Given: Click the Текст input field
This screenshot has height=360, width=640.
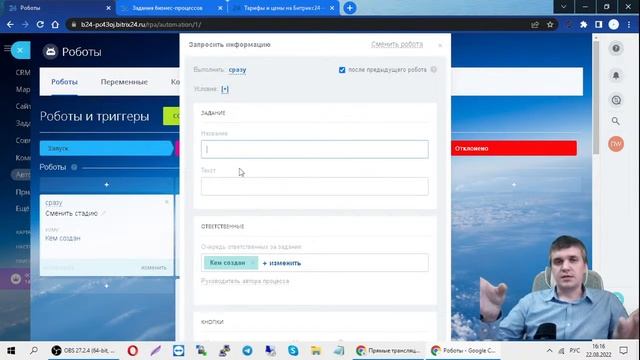Looking at the screenshot, I should 315,186.
